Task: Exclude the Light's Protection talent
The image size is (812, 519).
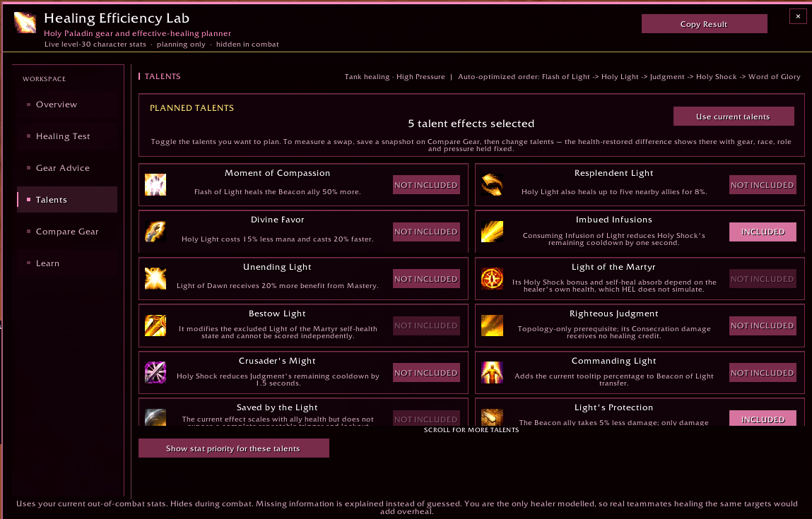Action: coord(763,418)
